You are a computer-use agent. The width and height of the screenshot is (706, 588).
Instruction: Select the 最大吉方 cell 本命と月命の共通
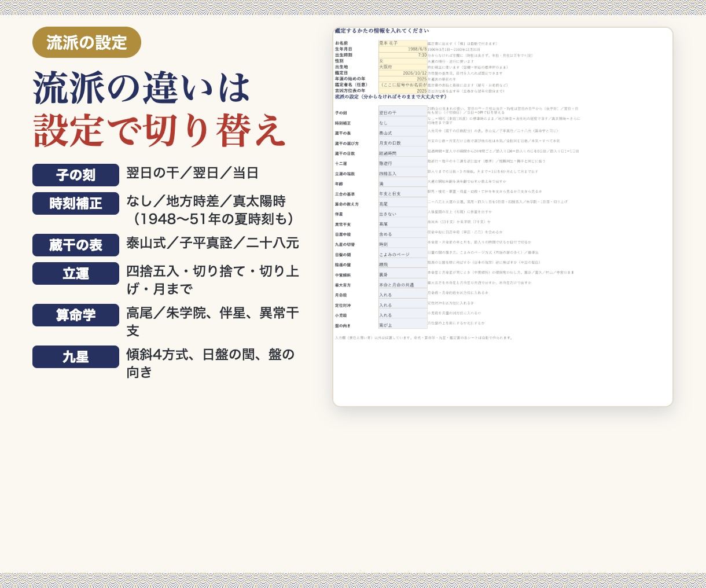point(403,284)
